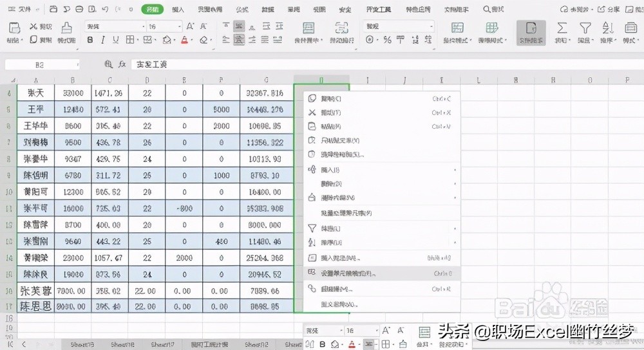The image size is (644, 350).
Task: Toggle middle vertical alignment
Action: [x=239, y=26]
